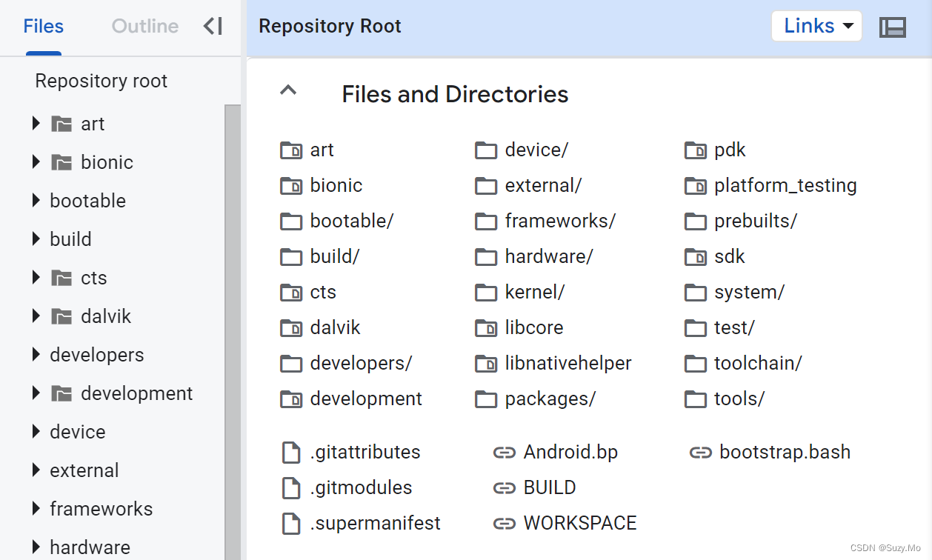
Task: Click the libcore submodule folder icon
Action: pyautogui.click(x=486, y=328)
